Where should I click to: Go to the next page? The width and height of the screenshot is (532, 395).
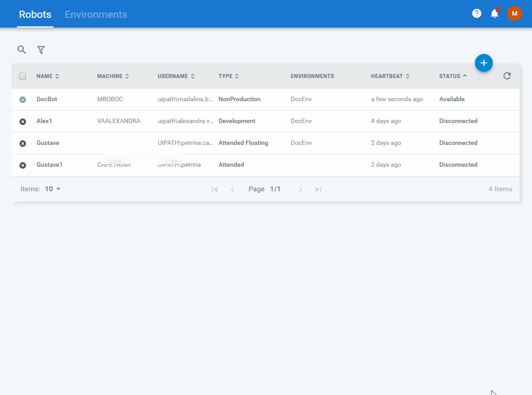coord(300,189)
